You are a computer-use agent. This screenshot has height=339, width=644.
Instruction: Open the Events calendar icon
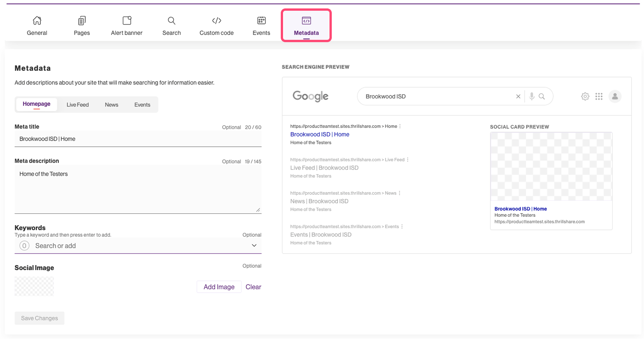tap(261, 20)
